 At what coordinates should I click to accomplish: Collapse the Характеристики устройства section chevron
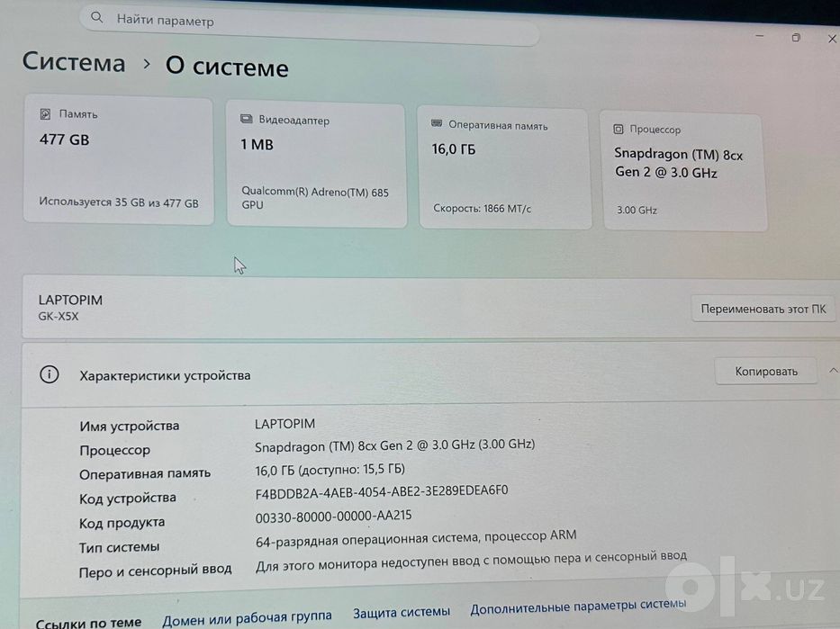tap(834, 371)
